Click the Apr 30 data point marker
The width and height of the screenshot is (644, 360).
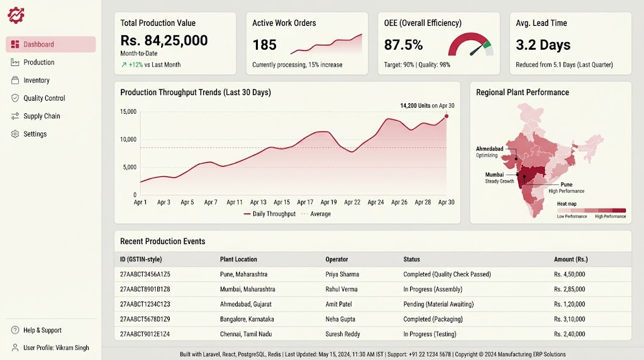pos(447,116)
